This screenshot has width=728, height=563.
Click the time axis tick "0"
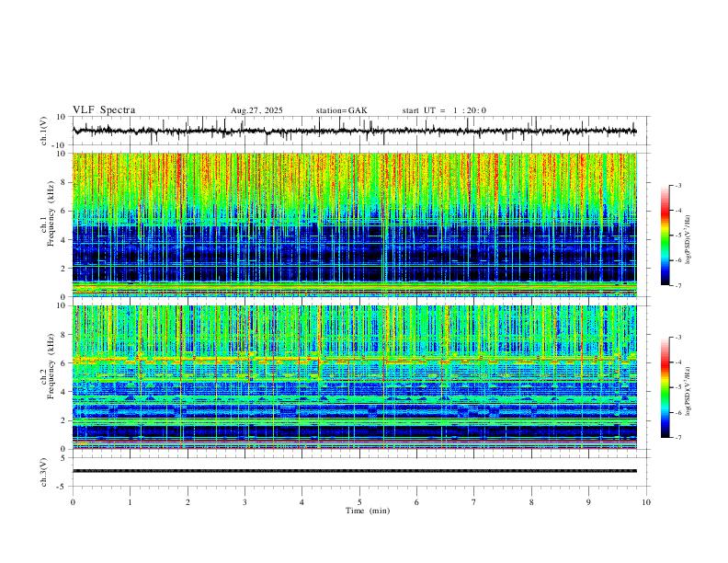click(73, 502)
